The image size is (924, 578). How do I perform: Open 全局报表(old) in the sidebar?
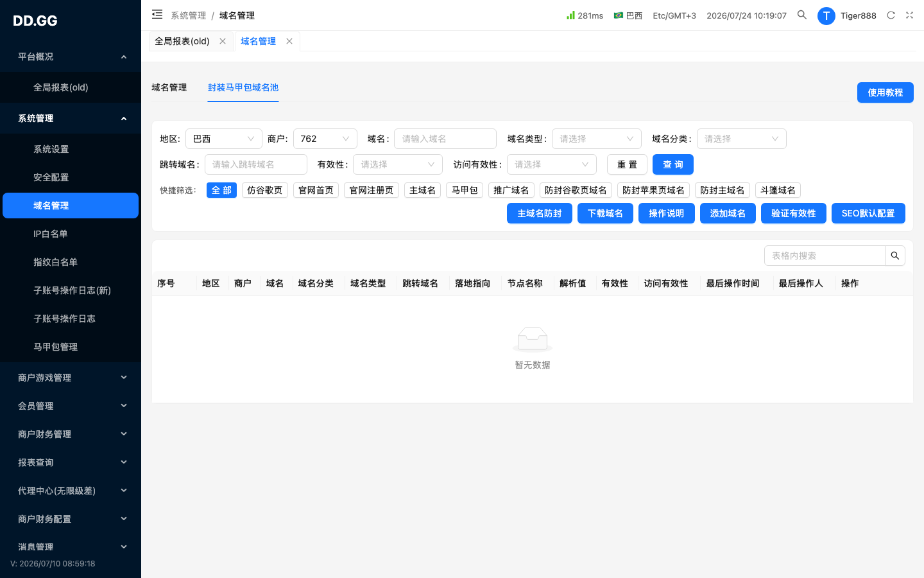click(71, 87)
